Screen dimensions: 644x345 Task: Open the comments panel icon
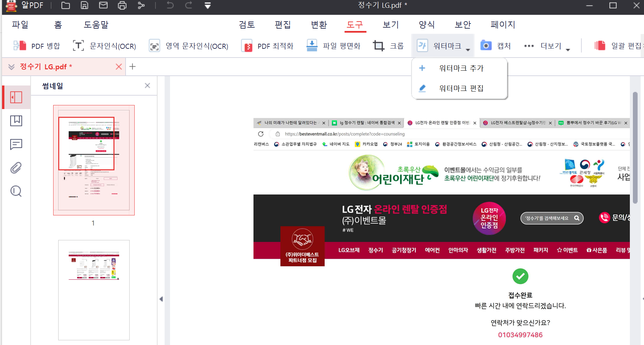(16, 144)
